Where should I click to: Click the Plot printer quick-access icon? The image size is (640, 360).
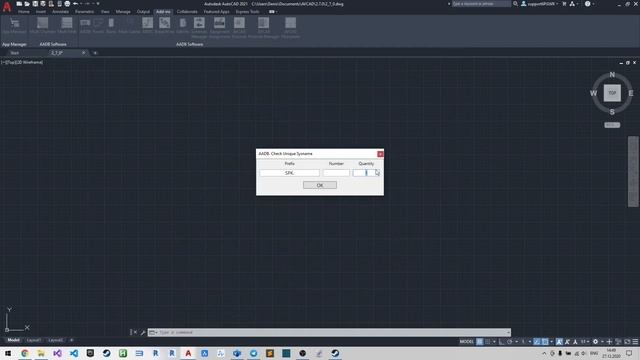click(67, 4)
